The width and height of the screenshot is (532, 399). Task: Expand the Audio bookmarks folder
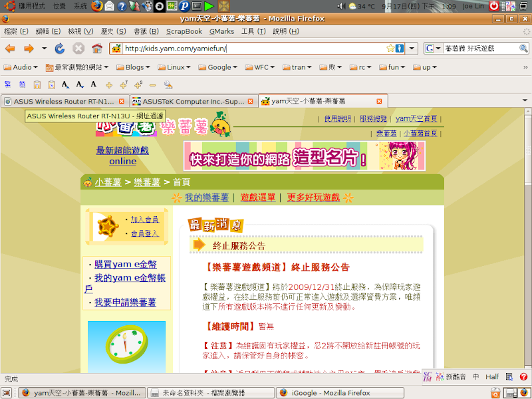click(x=21, y=67)
